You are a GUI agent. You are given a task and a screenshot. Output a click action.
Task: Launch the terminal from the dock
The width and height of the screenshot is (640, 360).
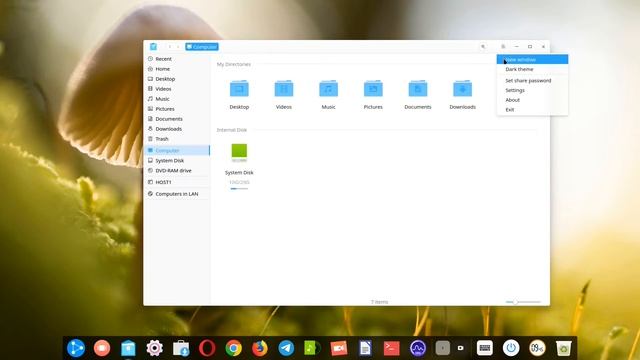tap(391, 348)
